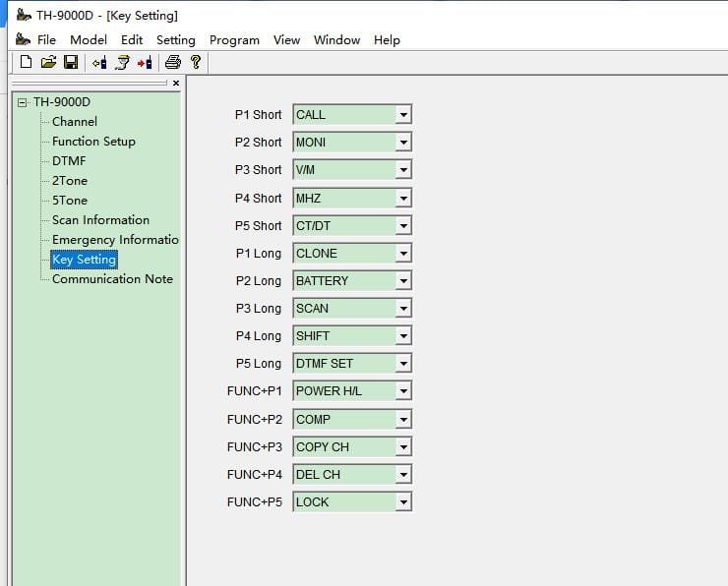Open the Window menu
The image size is (728, 586).
coord(336,40)
